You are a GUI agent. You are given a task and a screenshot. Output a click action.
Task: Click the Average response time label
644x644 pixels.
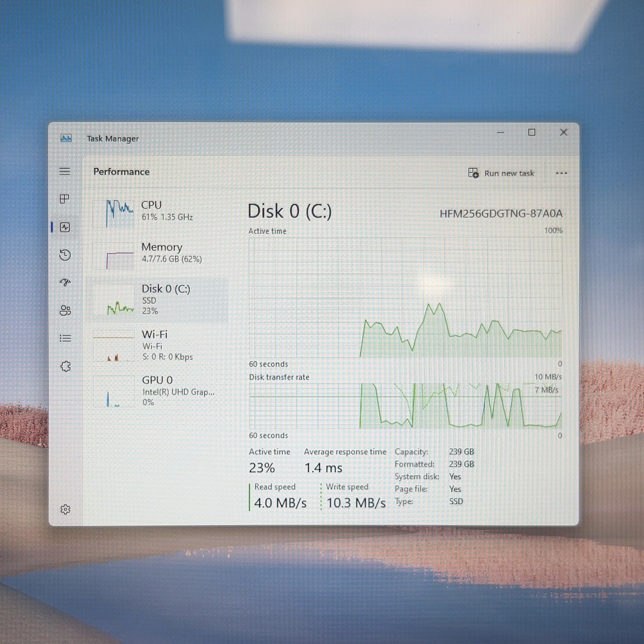345,452
